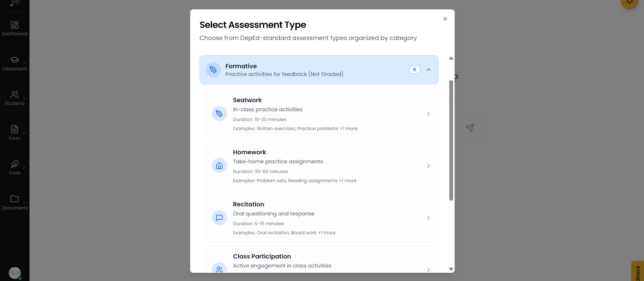Close the Select Assessment Type dialog
Viewport: 644px width, 281px height.
pos(445,19)
